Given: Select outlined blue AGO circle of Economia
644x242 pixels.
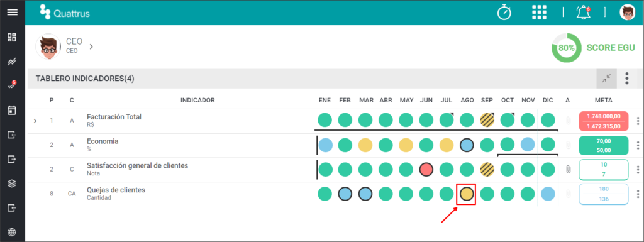Looking at the screenshot, I should 467,145.
